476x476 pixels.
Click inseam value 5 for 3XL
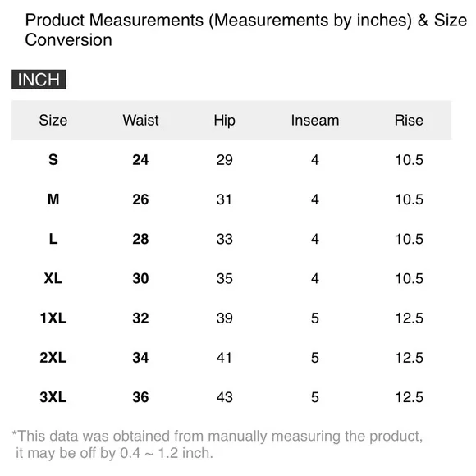coord(315,397)
